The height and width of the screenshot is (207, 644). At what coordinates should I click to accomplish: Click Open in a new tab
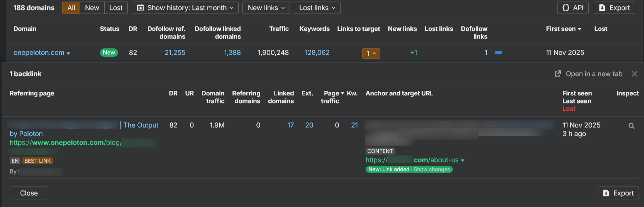tap(594, 74)
